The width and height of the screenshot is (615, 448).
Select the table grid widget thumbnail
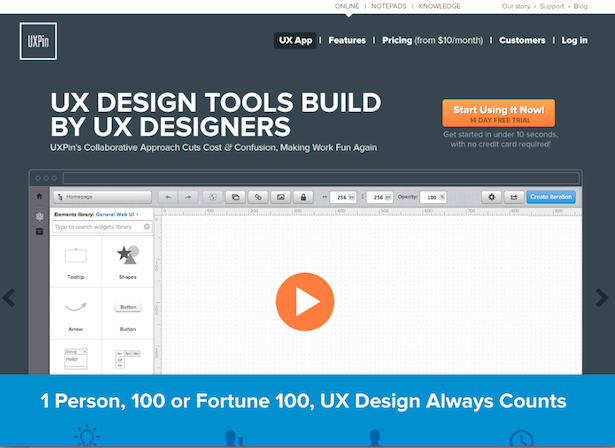[x=127, y=359]
